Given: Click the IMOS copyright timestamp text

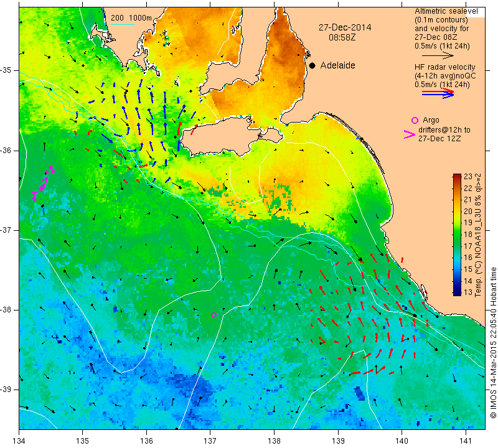Looking at the screenshot, I should coord(493,342).
